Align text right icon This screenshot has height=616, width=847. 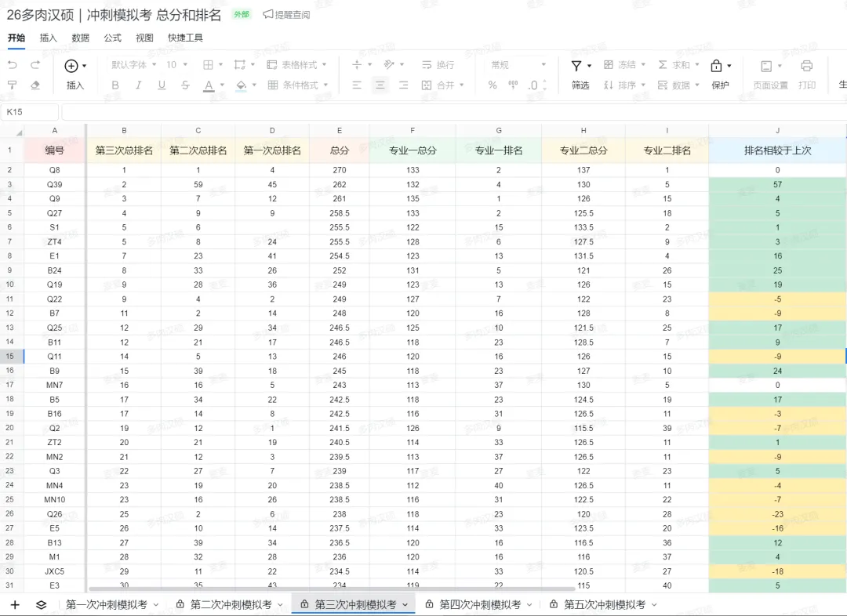[404, 85]
